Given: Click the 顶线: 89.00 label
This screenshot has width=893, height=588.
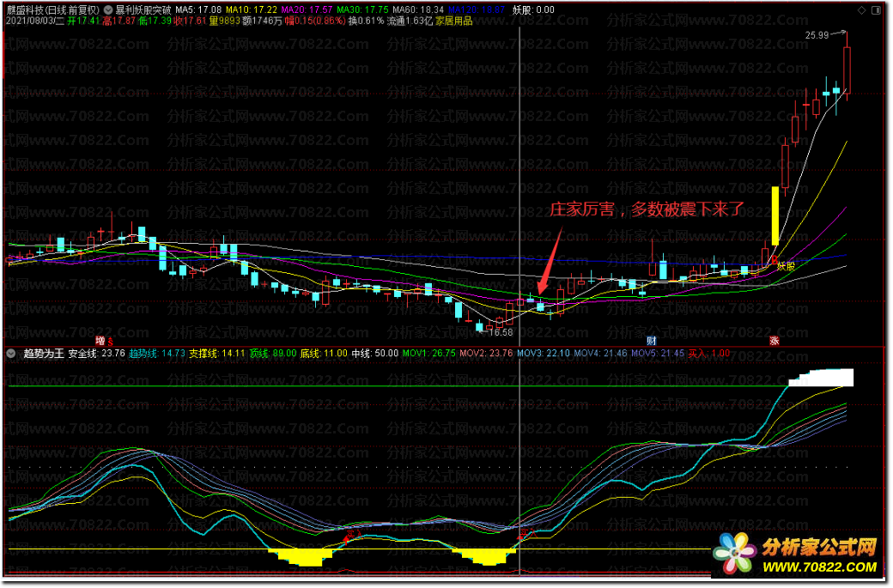Looking at the screenshot, I should [273, 354].
